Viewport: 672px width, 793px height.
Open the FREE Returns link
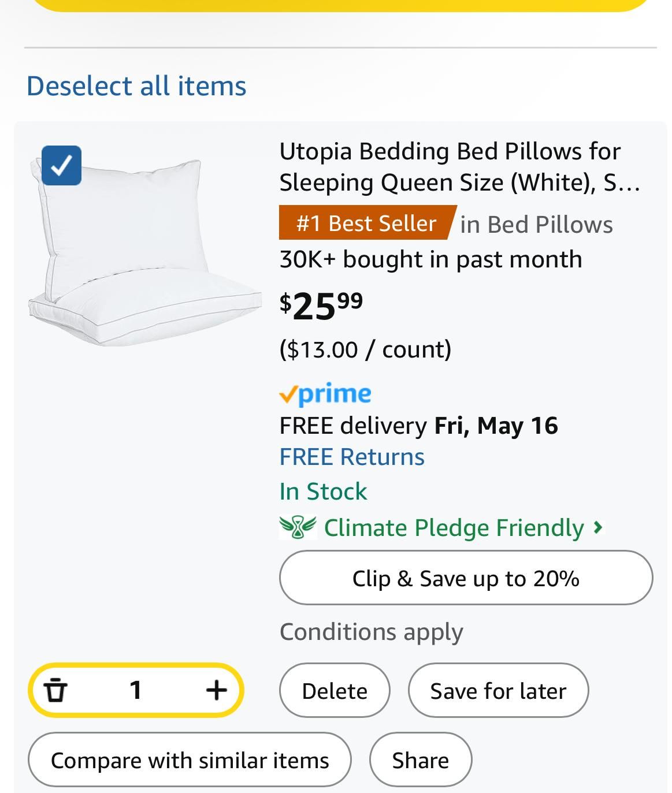coord(352,457)
